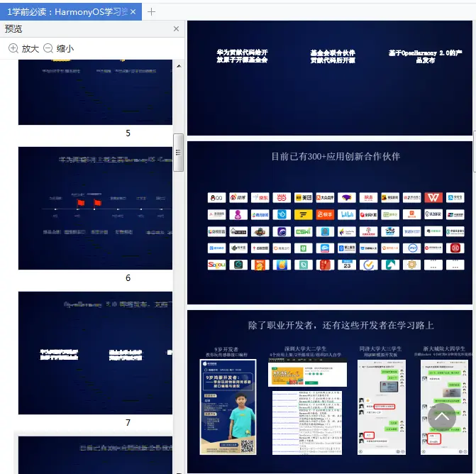Click the 京东 JD logo
Image resolution: width=476 pixels, height=474 pixels.
tap(260, 198)
